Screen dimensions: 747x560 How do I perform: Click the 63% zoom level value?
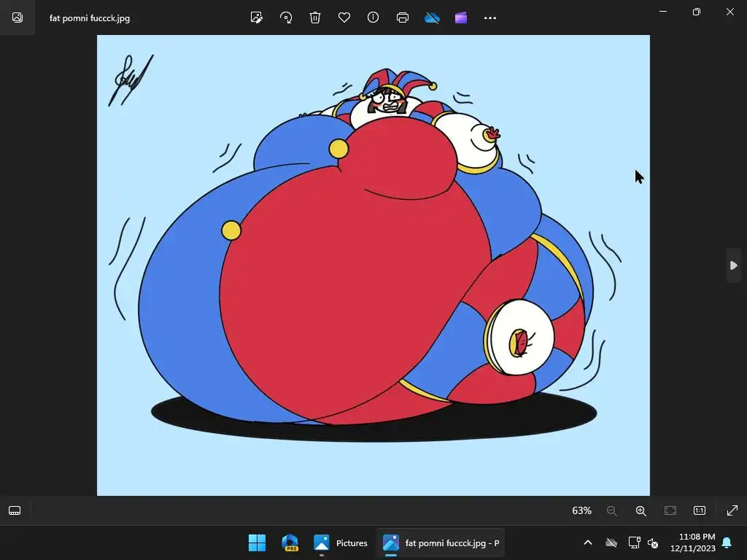point(581,510)
